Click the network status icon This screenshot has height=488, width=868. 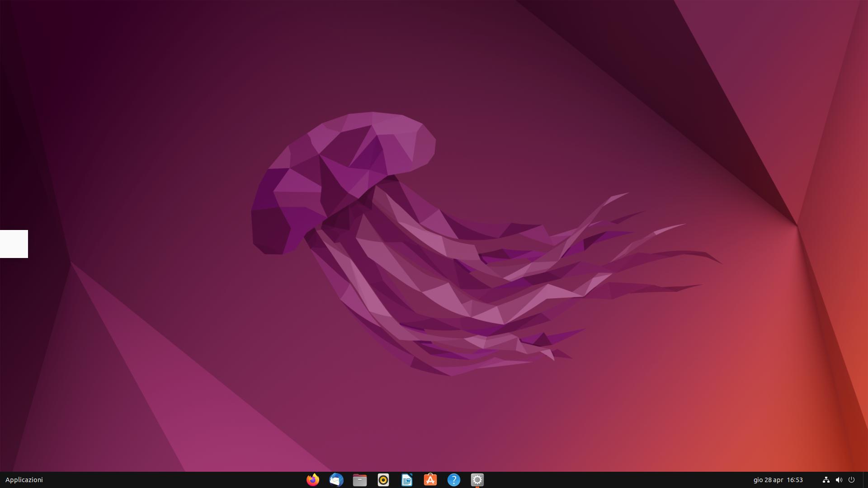coord(826,480)
